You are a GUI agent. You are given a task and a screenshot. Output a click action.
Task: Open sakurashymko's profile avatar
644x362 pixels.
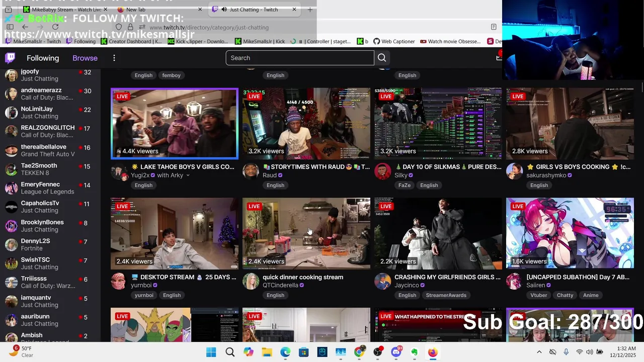pyautogui.click(x=514, y=171)
